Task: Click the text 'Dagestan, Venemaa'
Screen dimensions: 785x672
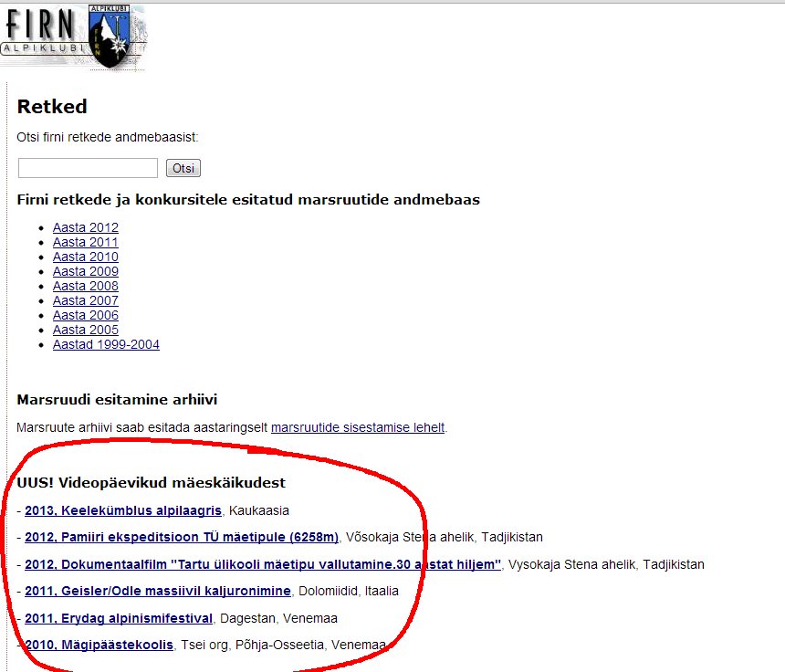Action: tap(278, 618)
